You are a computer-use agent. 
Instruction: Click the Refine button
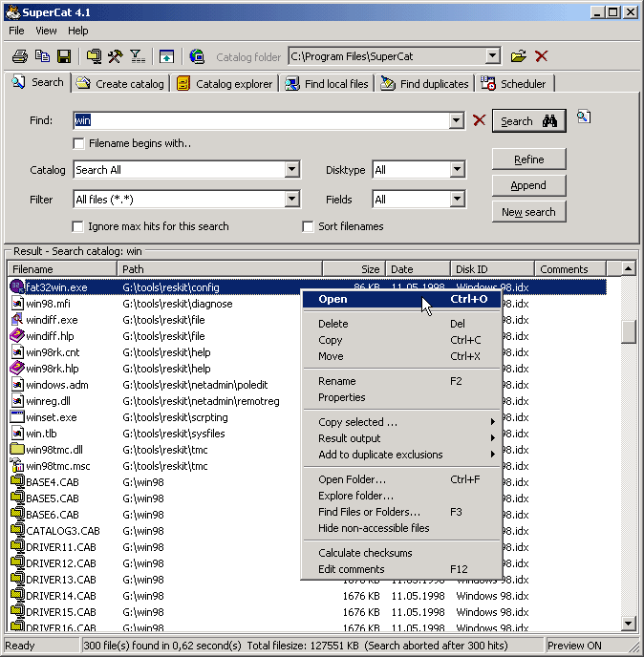point(528,159)
